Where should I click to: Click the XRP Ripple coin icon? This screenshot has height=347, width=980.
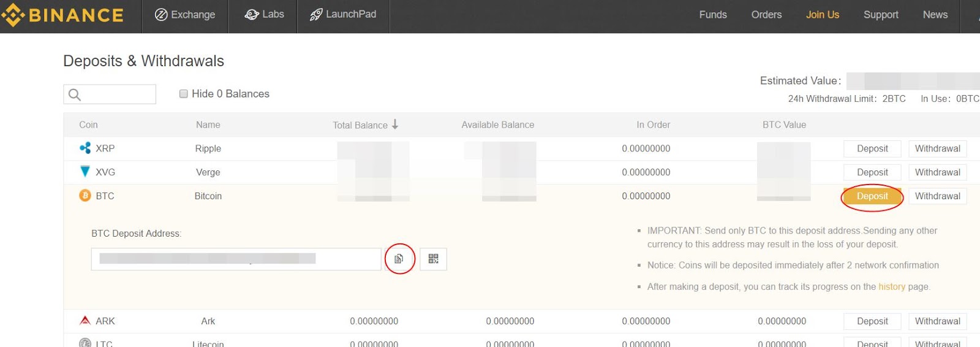(x=85, y=148)
